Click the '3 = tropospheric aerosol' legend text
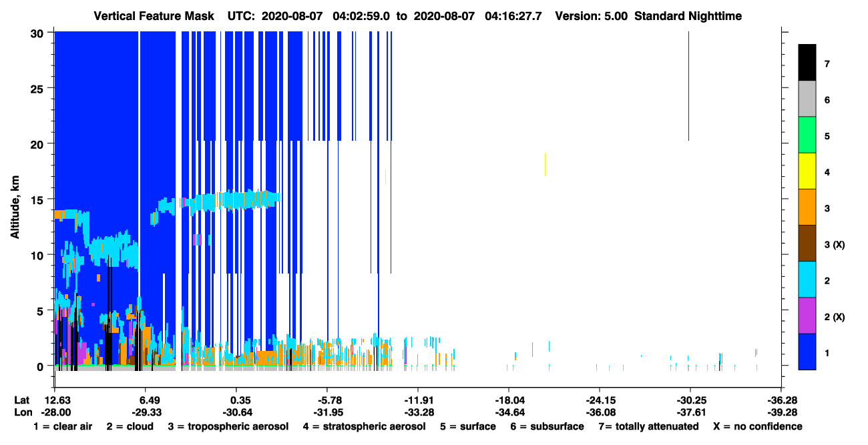This screenshot has width=868, height=445. coord(228,426)
